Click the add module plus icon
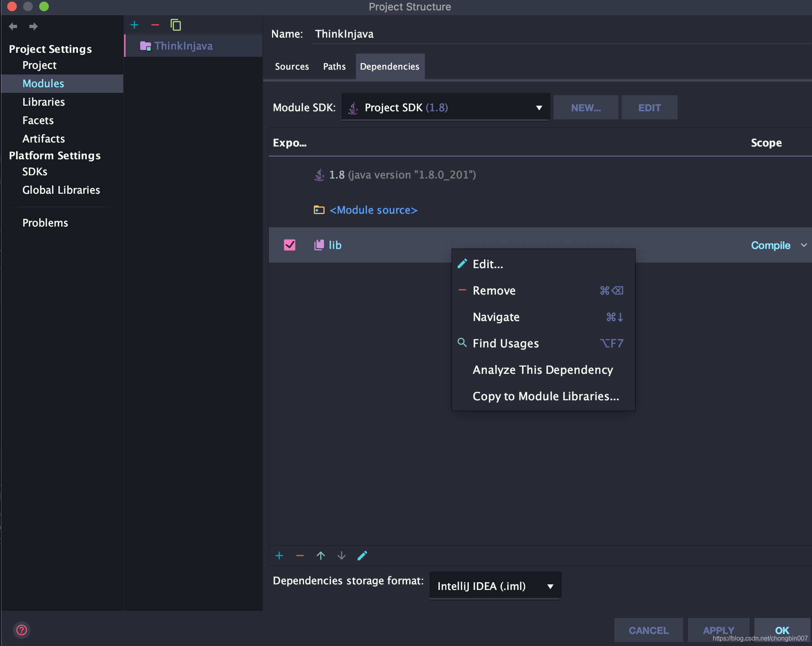 pos(134,25)
